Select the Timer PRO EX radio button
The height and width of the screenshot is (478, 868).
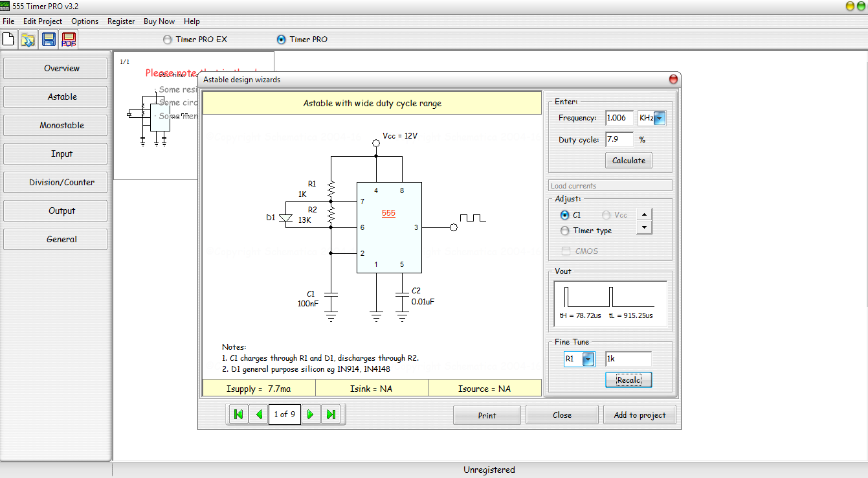(168, 40)
